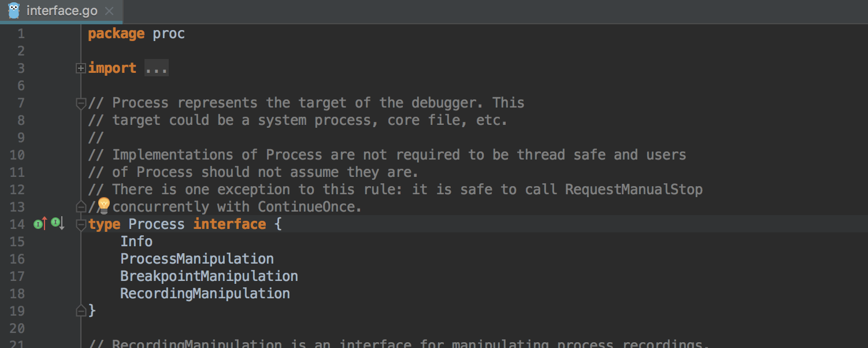The width and height of the screenshot is (868, 348).
Task: Collapse the Process comment block fold marker
Action: [81, 103]
